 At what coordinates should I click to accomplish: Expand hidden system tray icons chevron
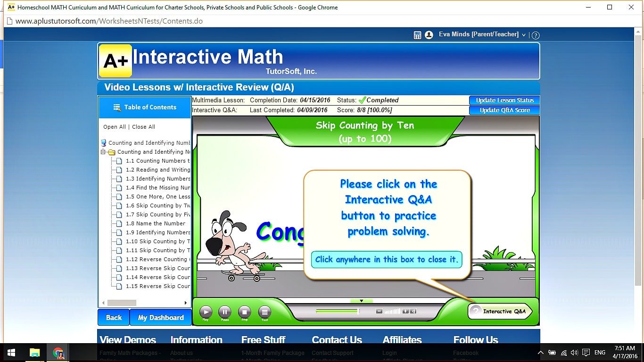(540, 353)
